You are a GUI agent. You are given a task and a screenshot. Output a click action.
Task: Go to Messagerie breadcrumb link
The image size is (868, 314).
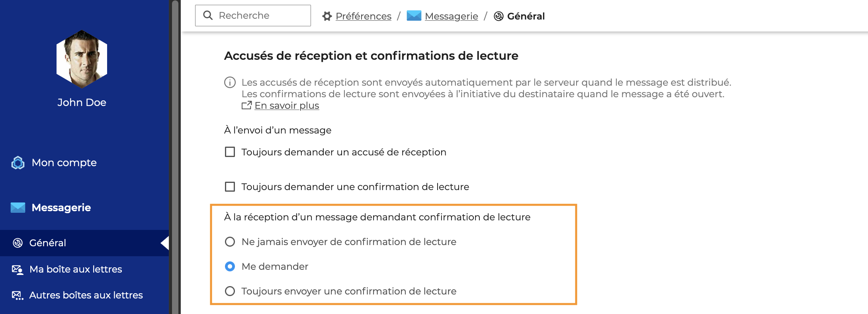click(x=451, y=16)
